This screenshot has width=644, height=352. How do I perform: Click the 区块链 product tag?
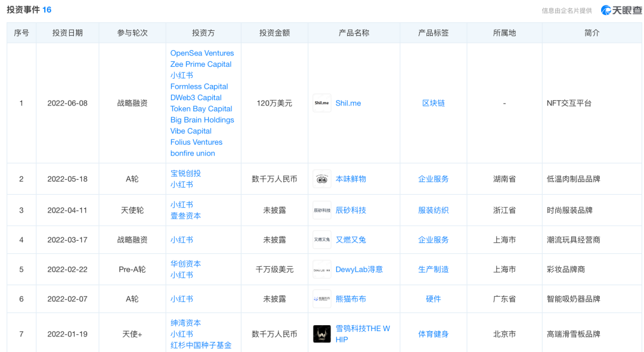(x=434, y=103)
